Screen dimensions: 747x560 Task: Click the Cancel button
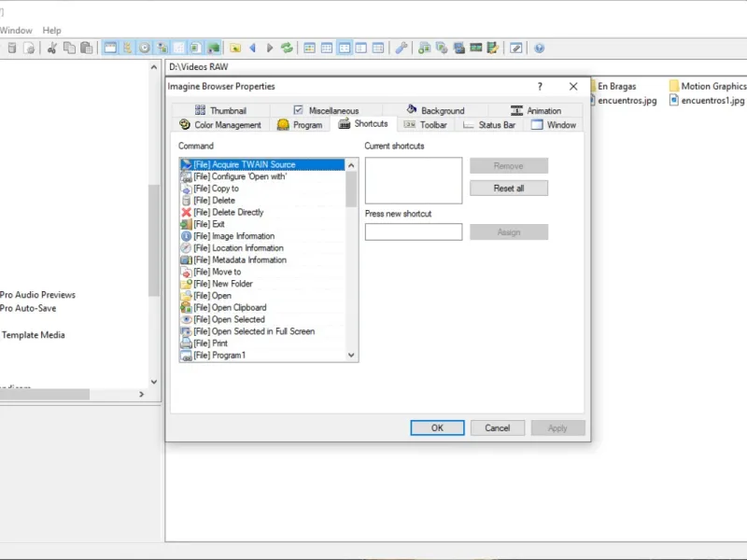click(x=498, y=427)
